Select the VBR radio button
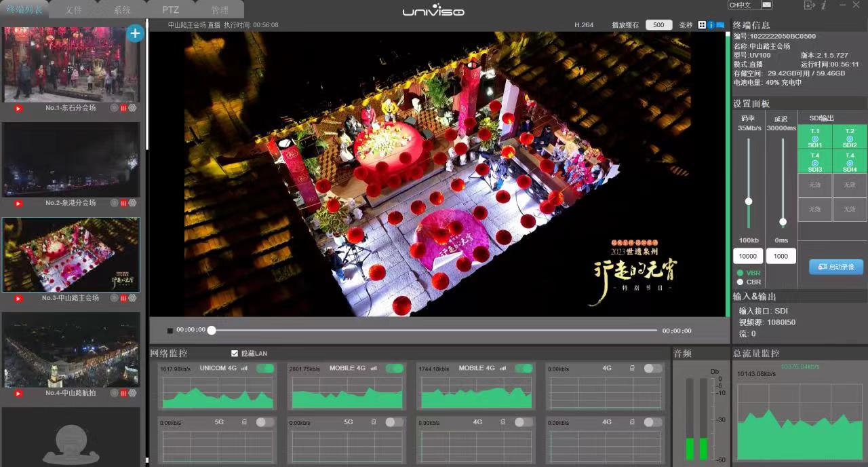Viewport: 868px width, 467px height. pyautogui.click(x=740, y=273)
